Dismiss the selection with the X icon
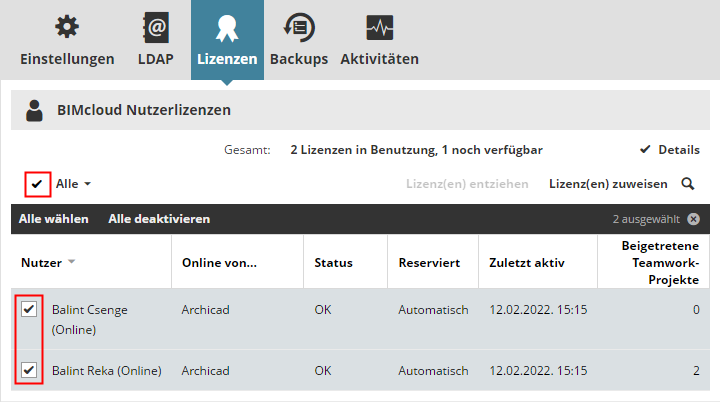The image size is (720, 402). pyautogui.click(x=693, y=219)
